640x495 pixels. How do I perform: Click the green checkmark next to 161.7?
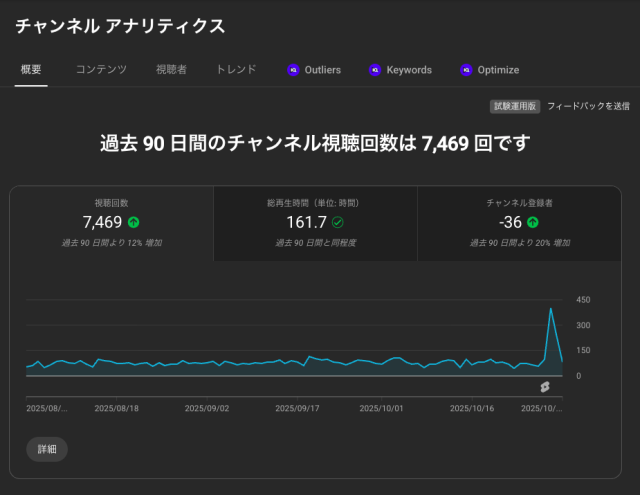point(338,222)
